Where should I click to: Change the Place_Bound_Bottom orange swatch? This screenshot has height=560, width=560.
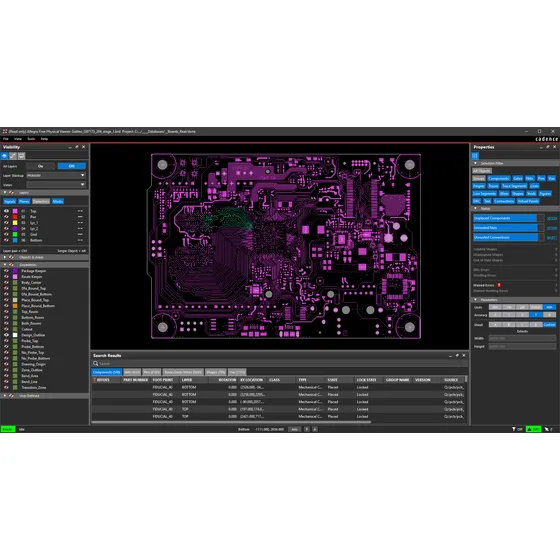[x=15, y=306]
